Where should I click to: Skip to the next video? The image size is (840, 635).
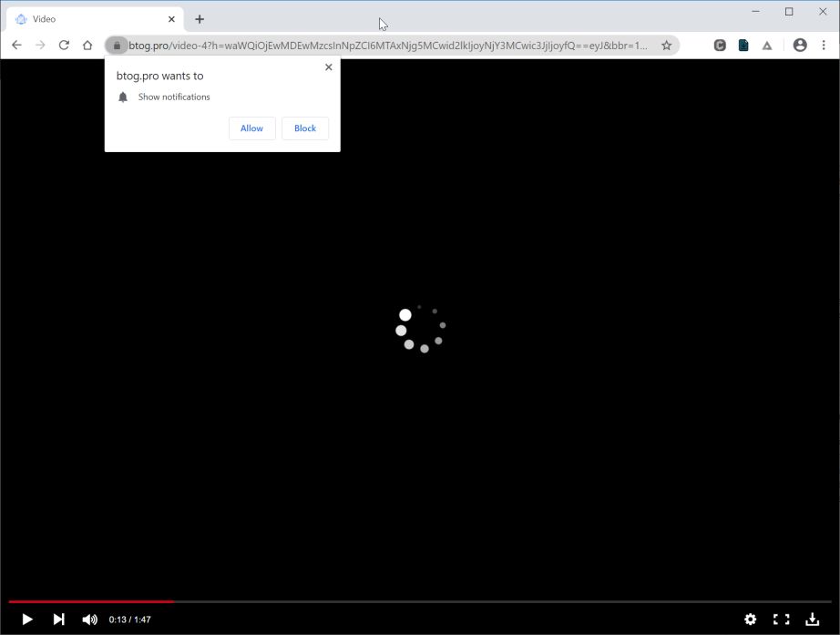pos(58,620)
